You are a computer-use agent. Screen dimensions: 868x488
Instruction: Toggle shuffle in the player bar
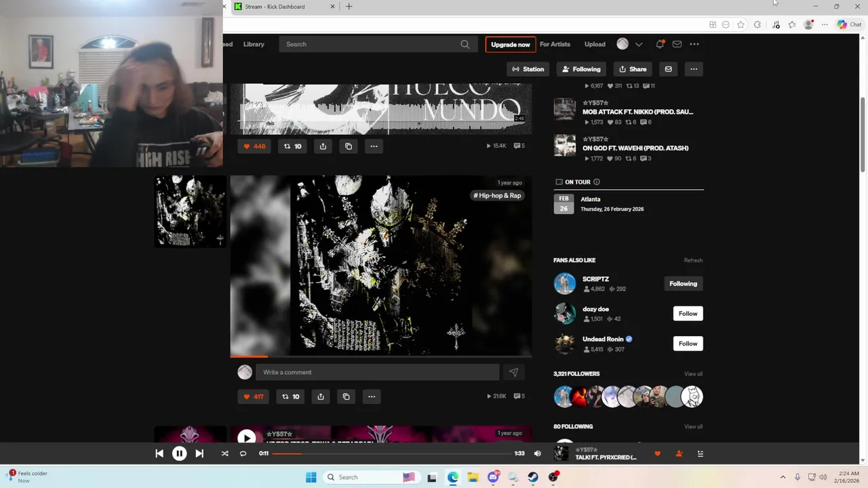click(224, 453)
